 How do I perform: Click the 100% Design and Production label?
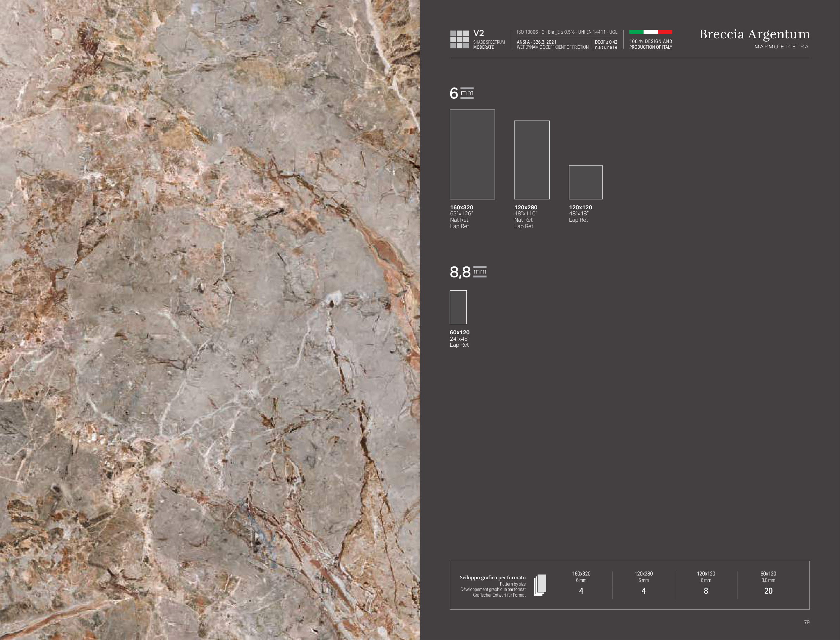(x=650, y=44)
